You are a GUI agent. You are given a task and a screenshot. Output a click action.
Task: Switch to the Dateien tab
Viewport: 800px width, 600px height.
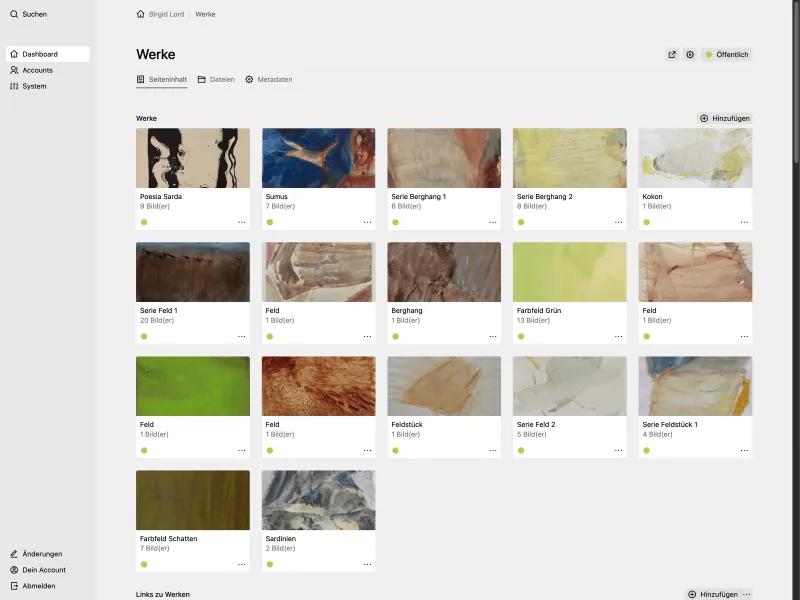point(215,78)
